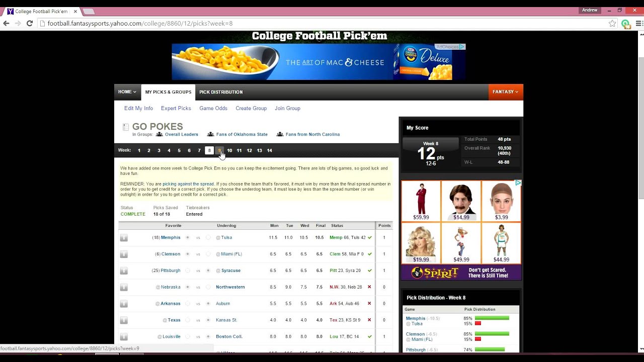Viewport: 644px width, 362px height.
Task: Click the browser address bar
Action: pos(322,23)
